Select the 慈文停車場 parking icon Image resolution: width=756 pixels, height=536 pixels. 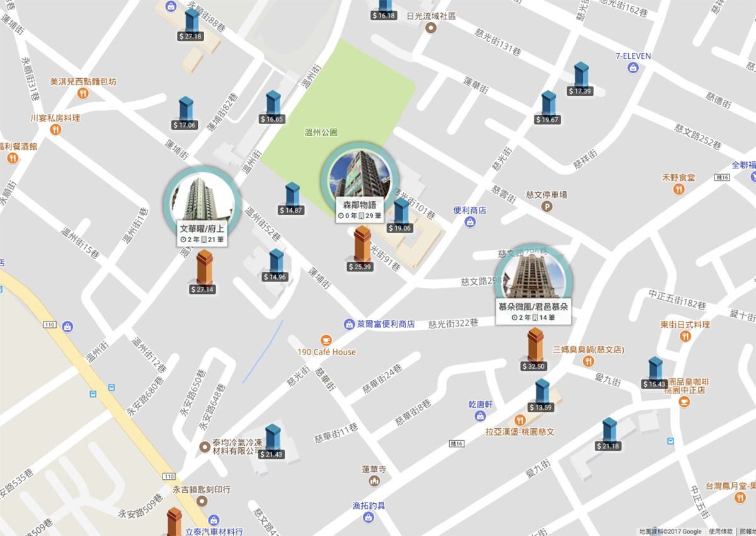pyautogui.click(x=547, y=206)
